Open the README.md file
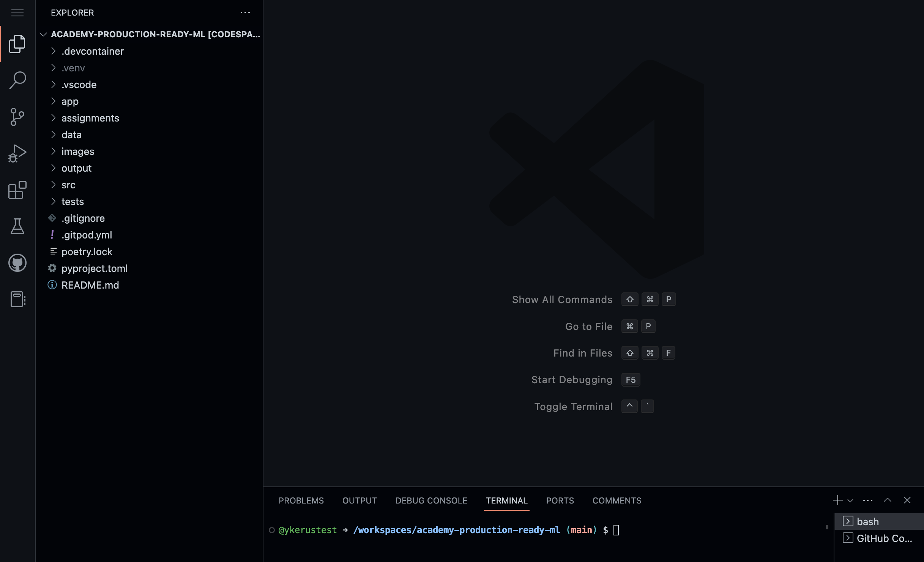Screen dimensions: 924x562 (x=90, y=285)
